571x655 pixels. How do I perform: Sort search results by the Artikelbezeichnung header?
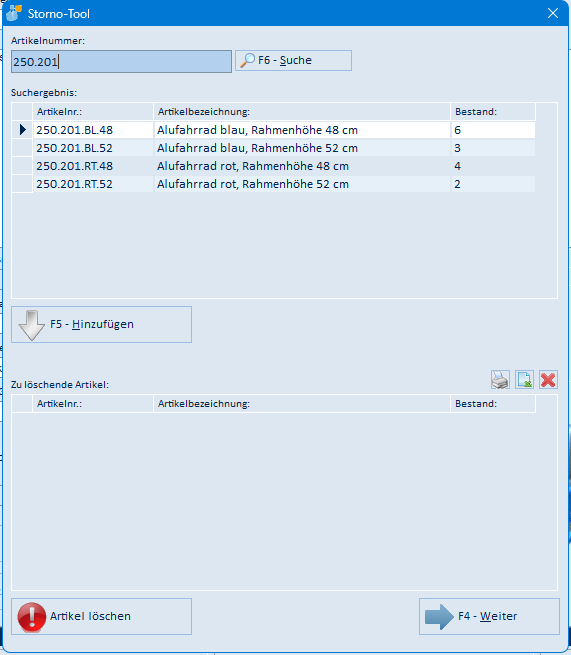click(x=302, y=112)
